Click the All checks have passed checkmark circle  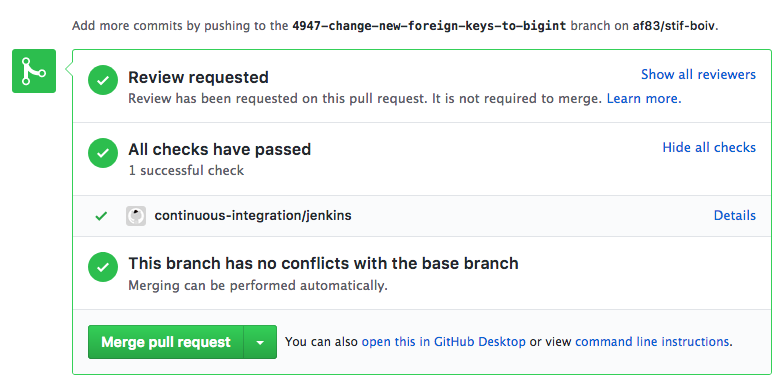click(103, 153)
